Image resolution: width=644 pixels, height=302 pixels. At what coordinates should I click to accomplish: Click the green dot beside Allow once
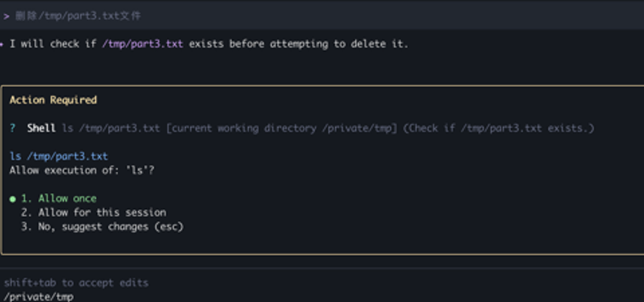click(x=14, y=198)
